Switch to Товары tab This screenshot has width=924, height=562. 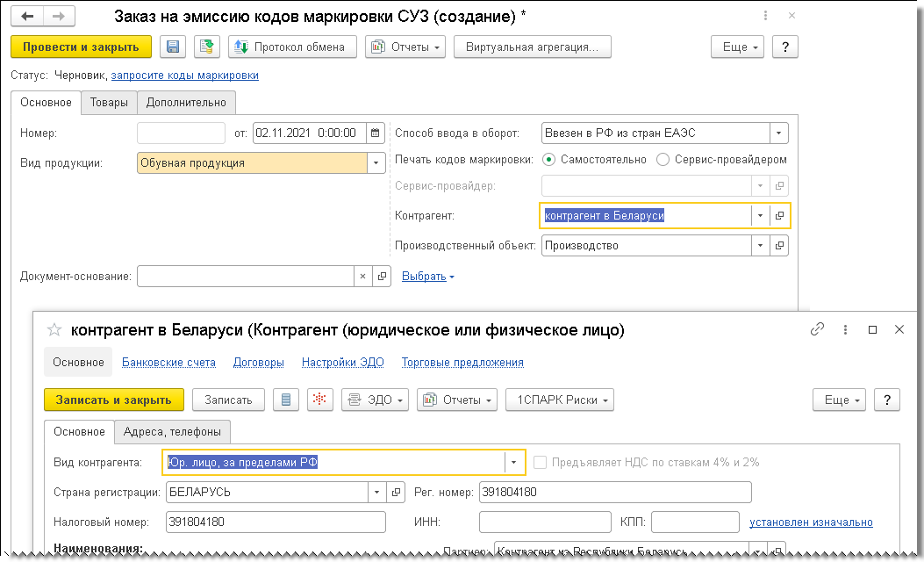(x=109, y=102)
